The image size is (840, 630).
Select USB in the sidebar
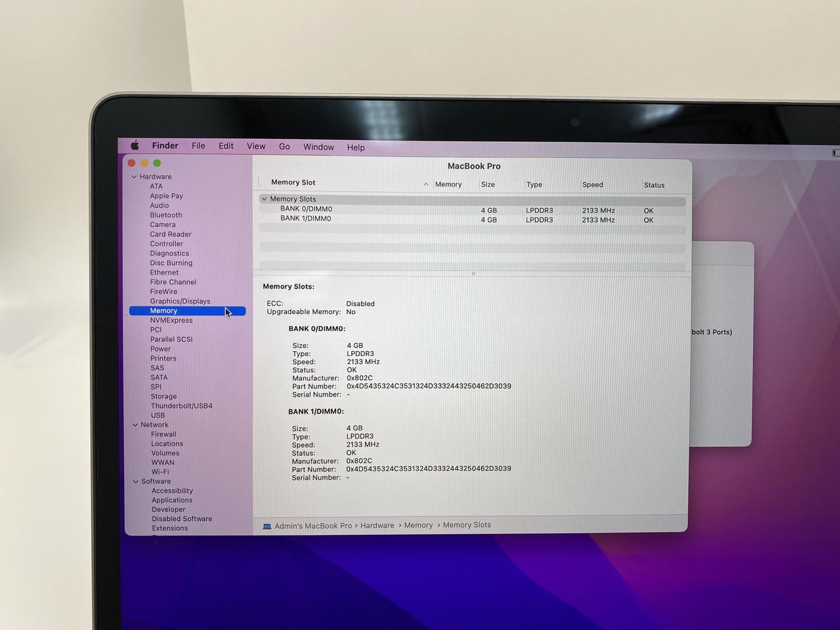158,415
